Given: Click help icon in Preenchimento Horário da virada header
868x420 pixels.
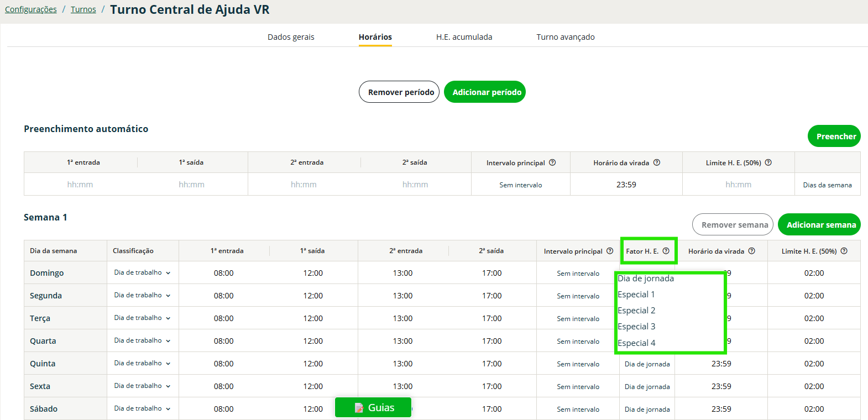Looking at the screenshot, I should [657, 162].
